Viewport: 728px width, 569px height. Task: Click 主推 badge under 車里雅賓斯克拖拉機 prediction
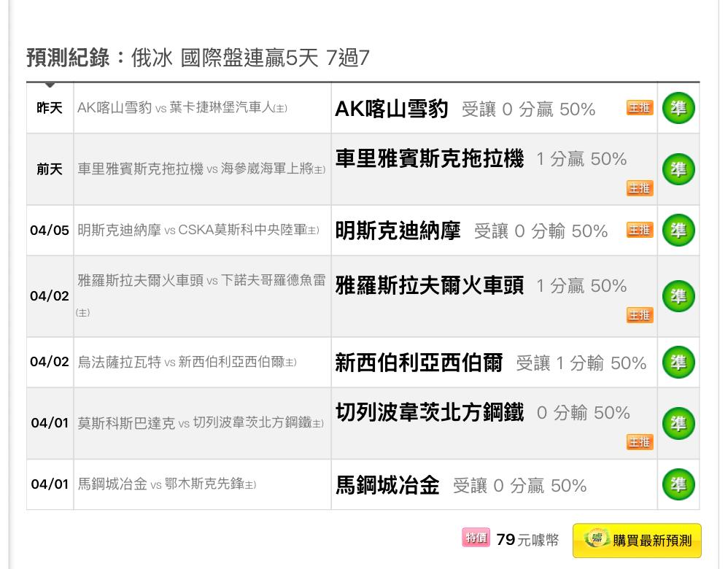(x=640, y=189)
